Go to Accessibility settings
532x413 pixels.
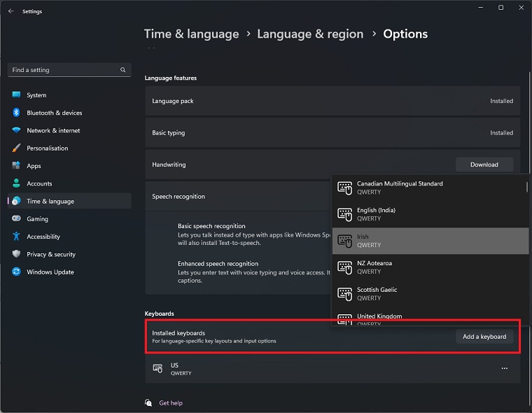[x=69, y=237]
